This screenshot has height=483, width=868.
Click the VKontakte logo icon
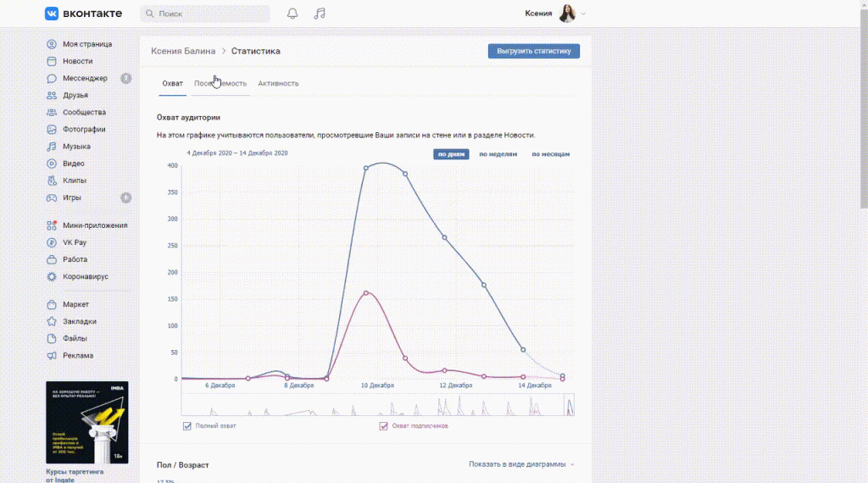[52, 14]
